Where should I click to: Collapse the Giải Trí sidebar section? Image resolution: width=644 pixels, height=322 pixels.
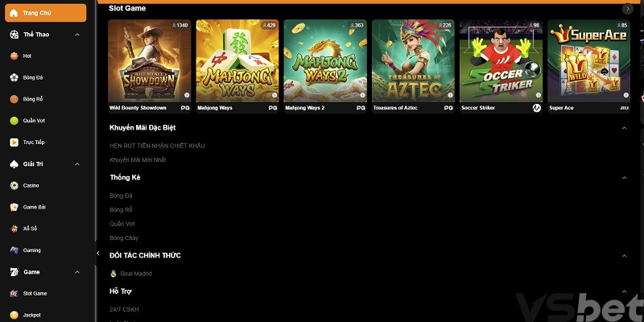(x=77, y=164)
